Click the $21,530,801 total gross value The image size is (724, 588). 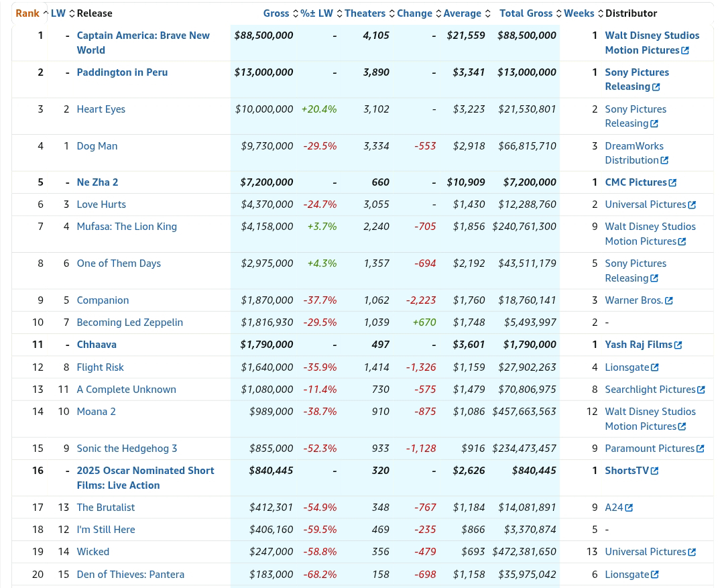pos(528,109)
